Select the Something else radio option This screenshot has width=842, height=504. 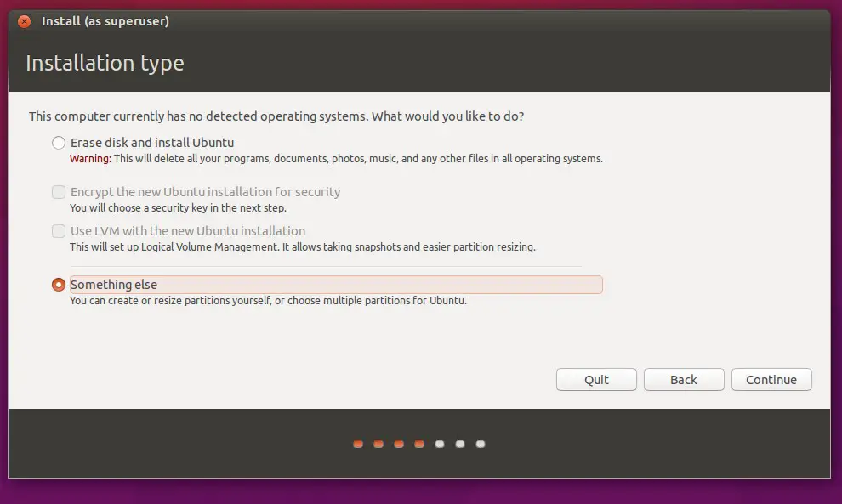tap(59, 285)
